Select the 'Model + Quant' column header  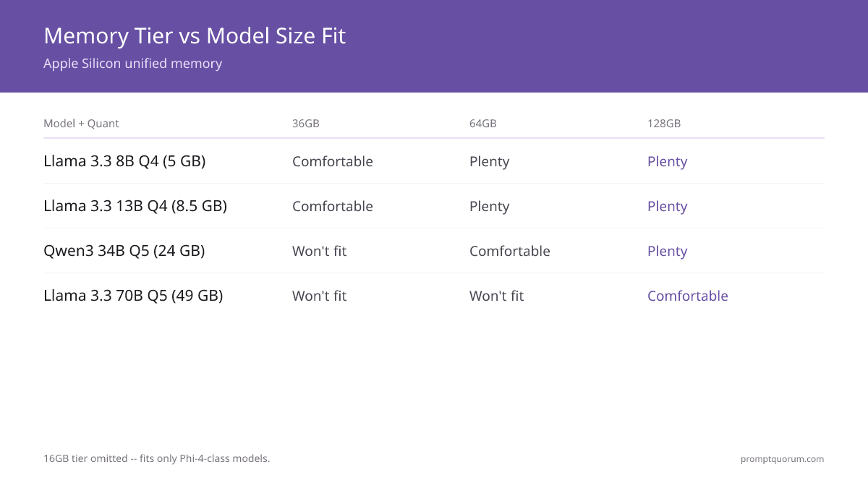(x=81, y=124)
